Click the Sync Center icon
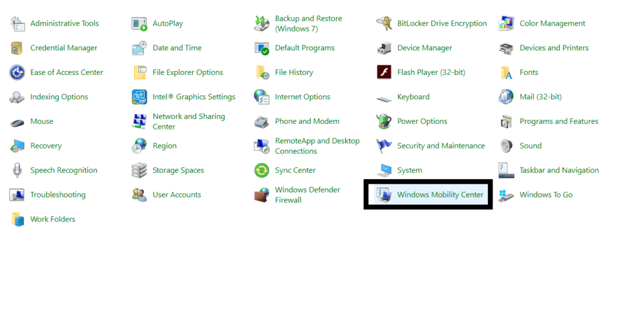The image size is (644, 327). (262, 170)
